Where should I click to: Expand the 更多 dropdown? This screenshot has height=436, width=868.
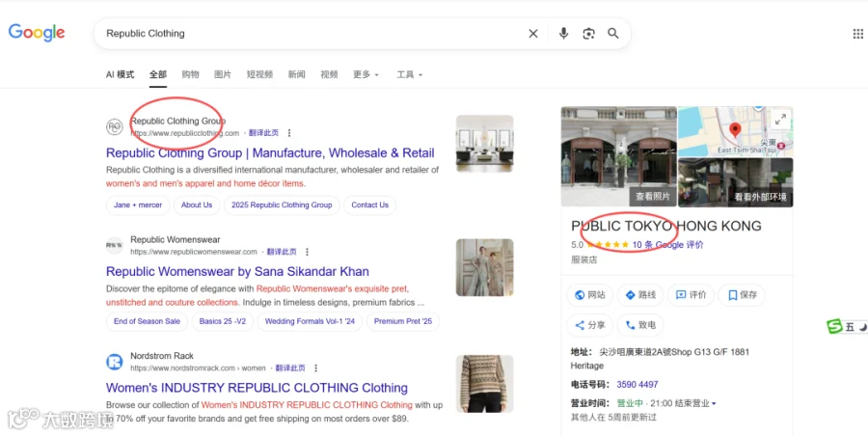click(366, 75)
